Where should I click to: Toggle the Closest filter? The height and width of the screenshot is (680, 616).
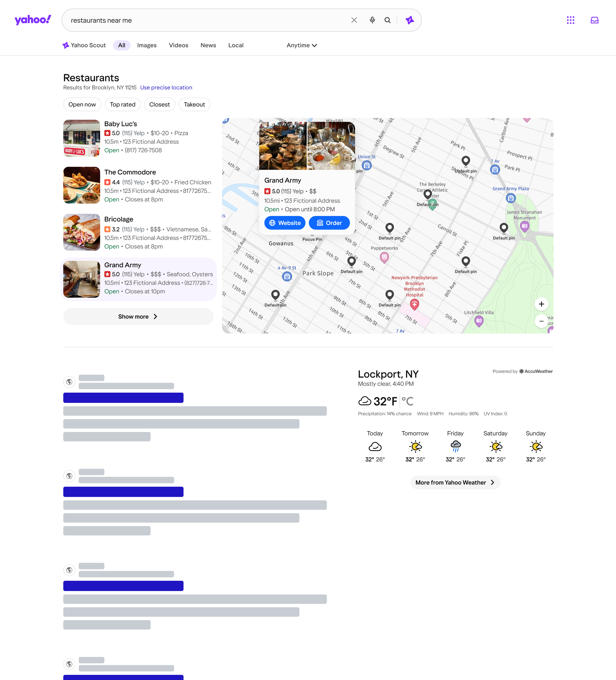click(x=160, y=105)
